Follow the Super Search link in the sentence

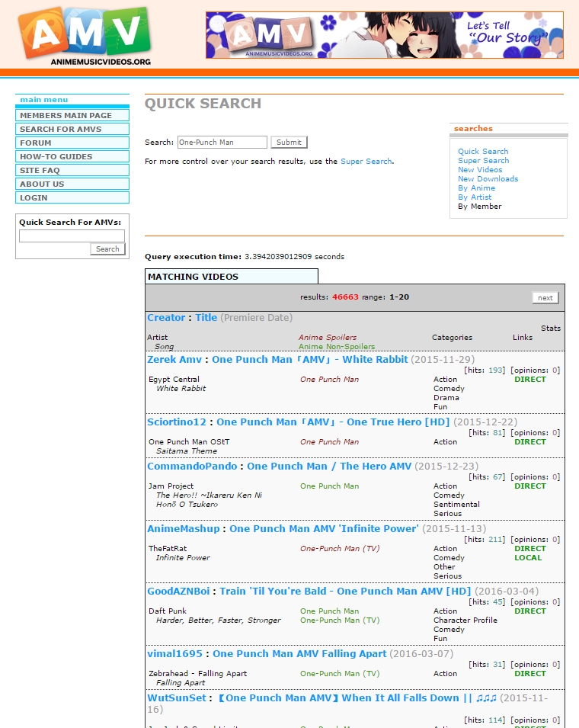pyautogui.click(x=366, y=161)
